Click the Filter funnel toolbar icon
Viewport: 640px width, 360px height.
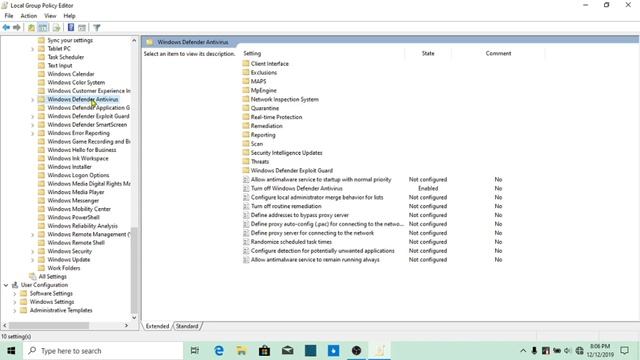[x=97, y=27]
